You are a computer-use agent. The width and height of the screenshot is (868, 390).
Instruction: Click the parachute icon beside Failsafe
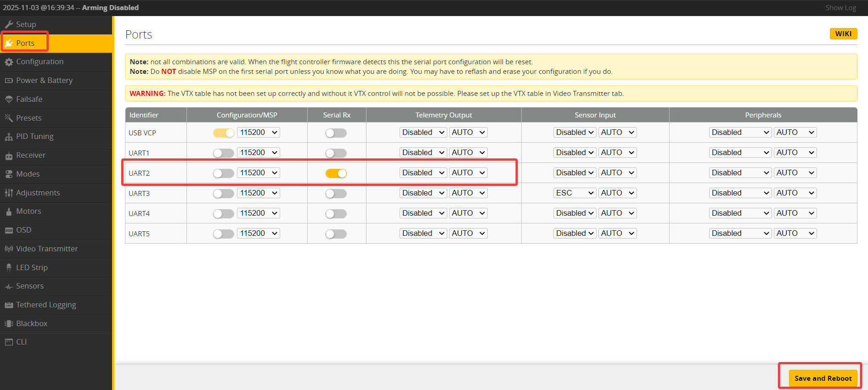coord(9,100)
